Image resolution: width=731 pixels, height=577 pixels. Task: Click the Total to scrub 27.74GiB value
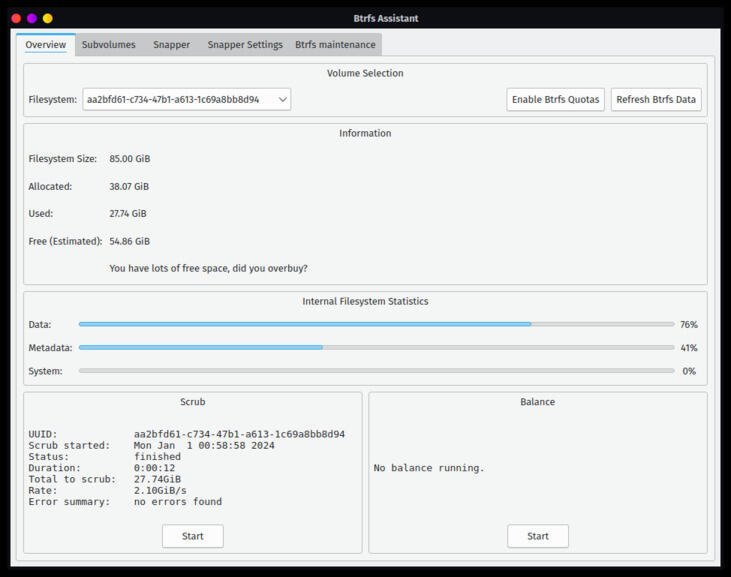click(157, 479)
